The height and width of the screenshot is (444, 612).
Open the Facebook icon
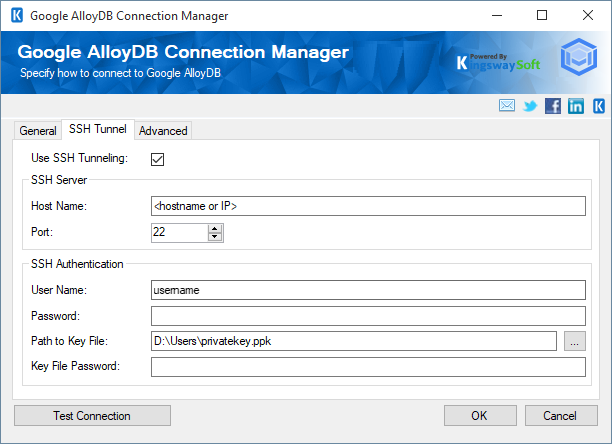click(x=553, y=106)
